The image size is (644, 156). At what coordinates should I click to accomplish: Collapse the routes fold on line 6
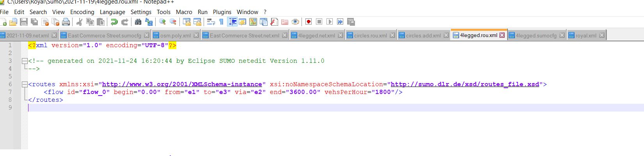tap(25, 84)
